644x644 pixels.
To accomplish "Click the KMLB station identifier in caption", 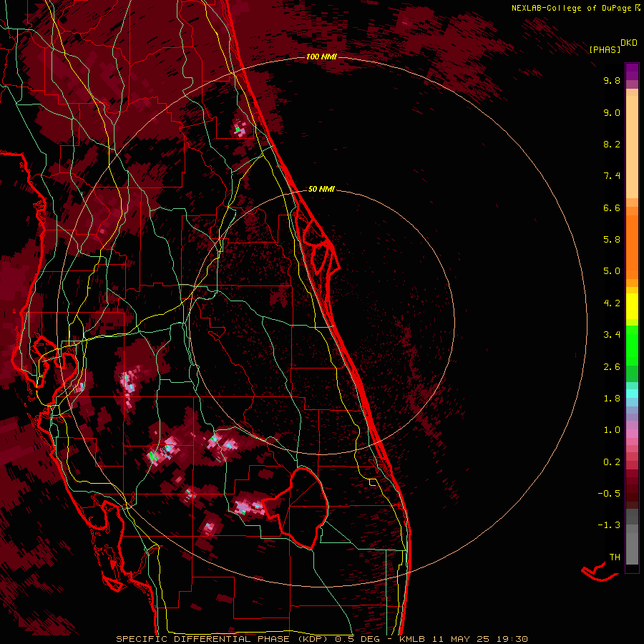I will tap(412, 639).
